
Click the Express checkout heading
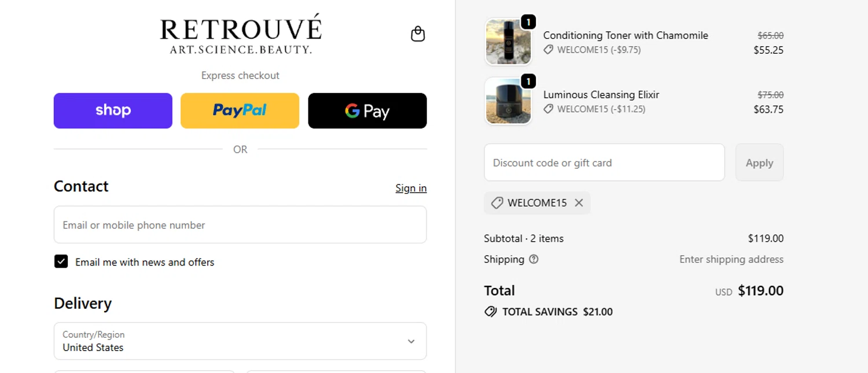[240, 75]
